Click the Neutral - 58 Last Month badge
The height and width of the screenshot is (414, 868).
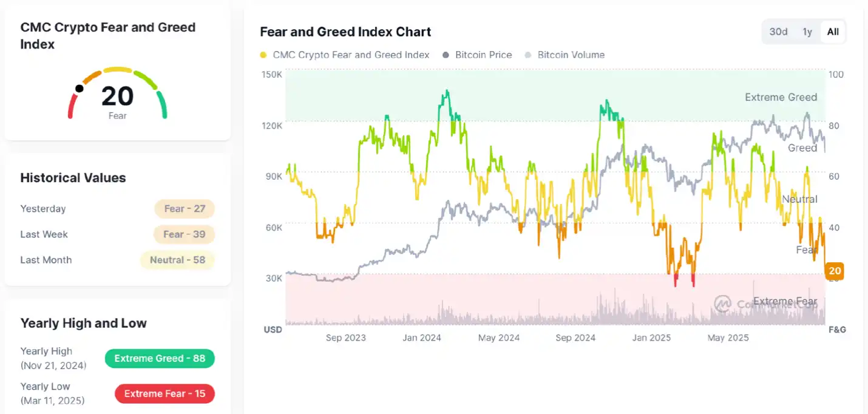pos(177,260)
